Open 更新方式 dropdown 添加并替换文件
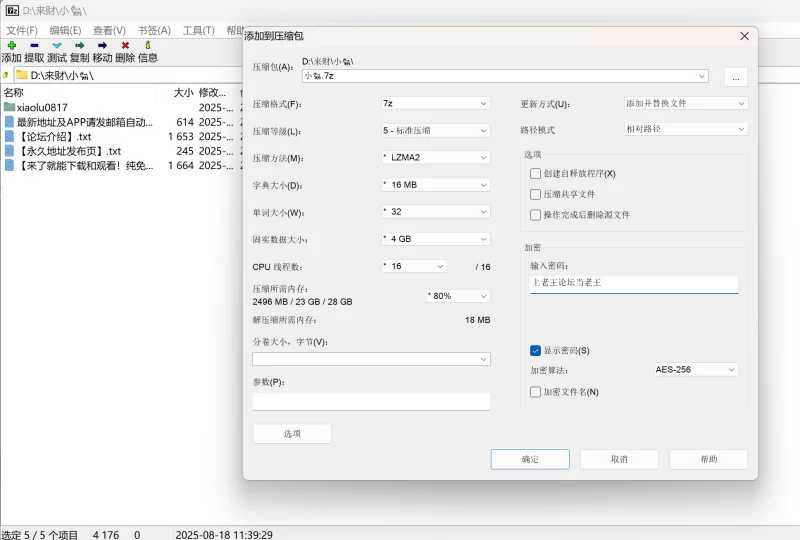 tap(686, 103)
